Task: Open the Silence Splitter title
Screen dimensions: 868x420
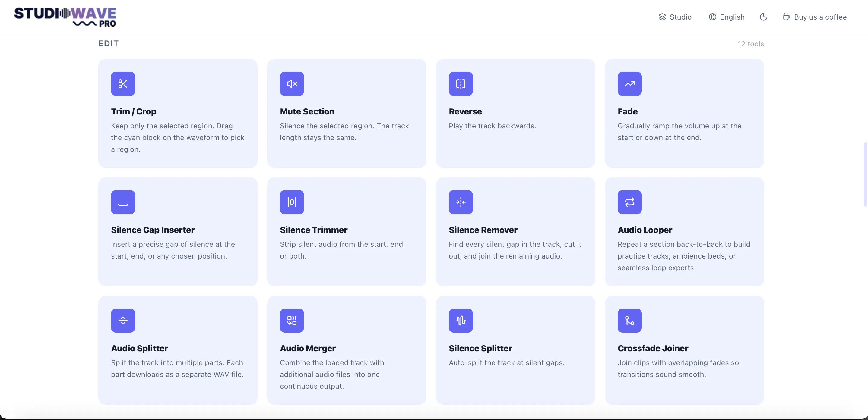Action: (480, 348)
